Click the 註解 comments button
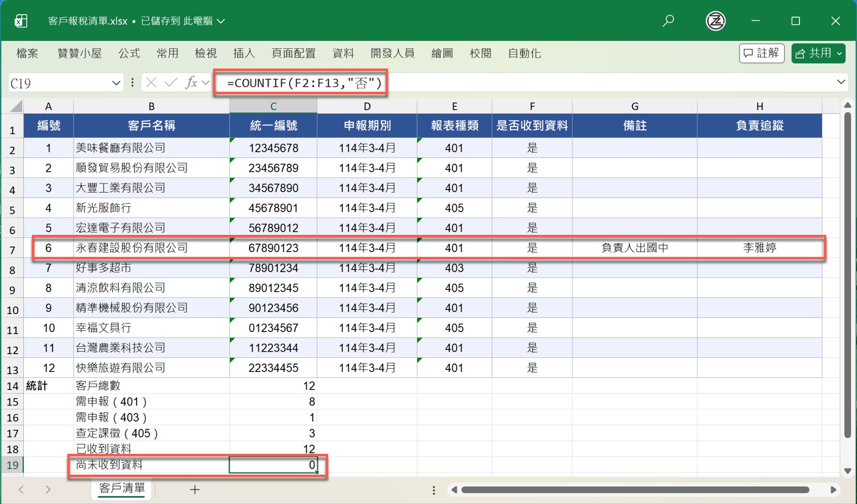The width and height of the screenshot is (857, 504). pos(762,53)
